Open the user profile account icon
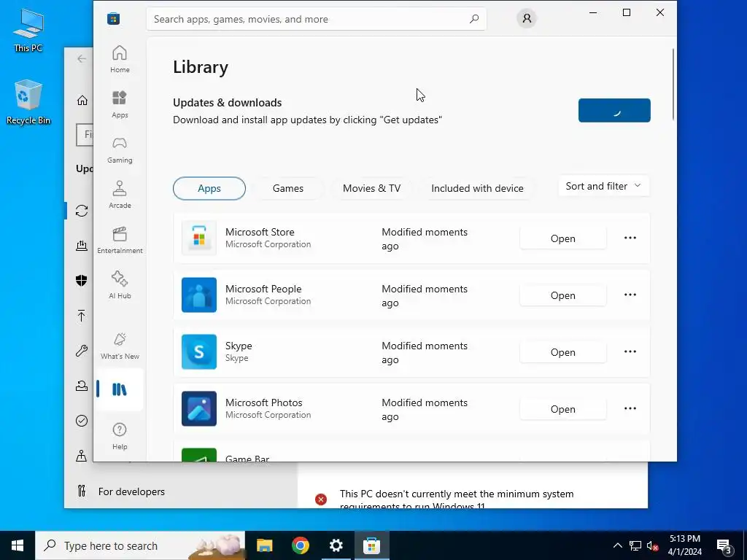 (x=527, y=18)
